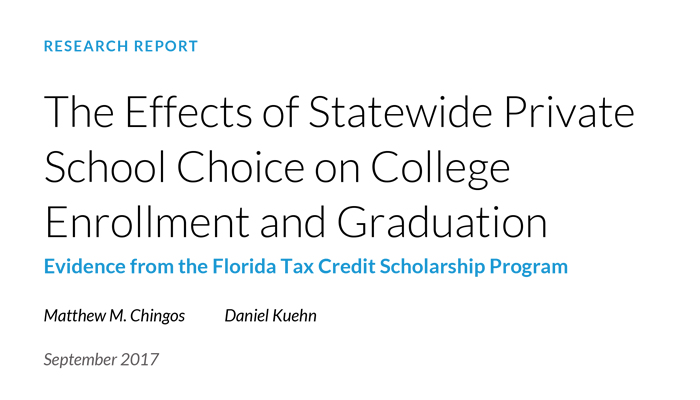Click the word 'Graduation' in the title
Image resolution: width=700 pixels, height=400 pixels.
coord(442,222)
